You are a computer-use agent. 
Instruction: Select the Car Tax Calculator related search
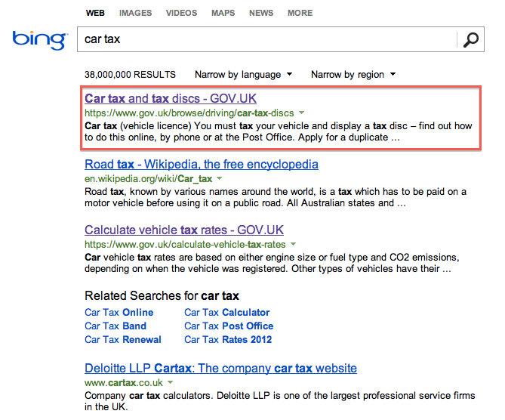point(226,312)
